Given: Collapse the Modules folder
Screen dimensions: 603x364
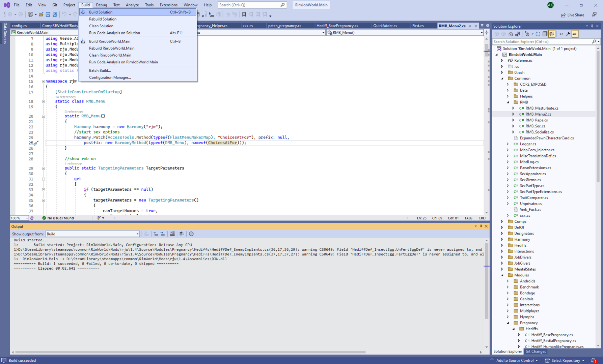Looking at the screenshot, I should [502, 275].
